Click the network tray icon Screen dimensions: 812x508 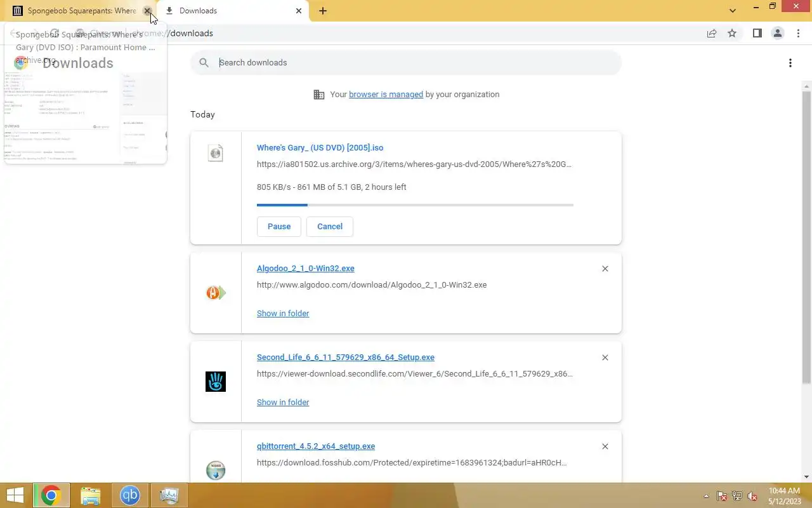point(737,496)
